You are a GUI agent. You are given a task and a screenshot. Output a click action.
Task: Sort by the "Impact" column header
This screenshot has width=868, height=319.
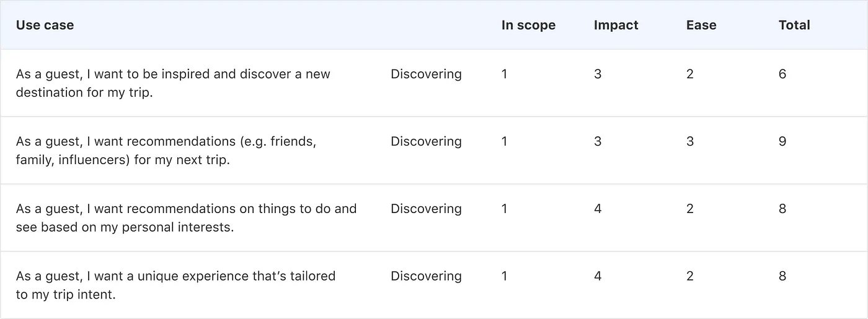pos(616,25)
